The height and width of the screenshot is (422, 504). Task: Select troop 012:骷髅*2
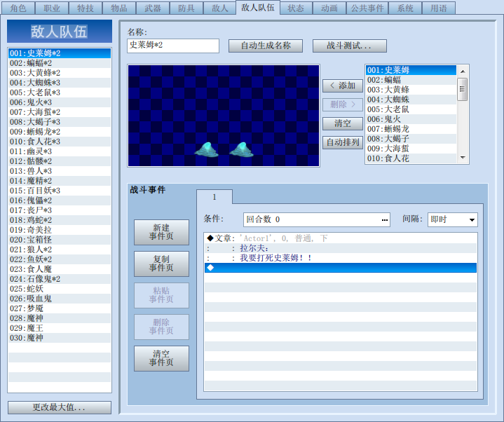coord(60,161)
